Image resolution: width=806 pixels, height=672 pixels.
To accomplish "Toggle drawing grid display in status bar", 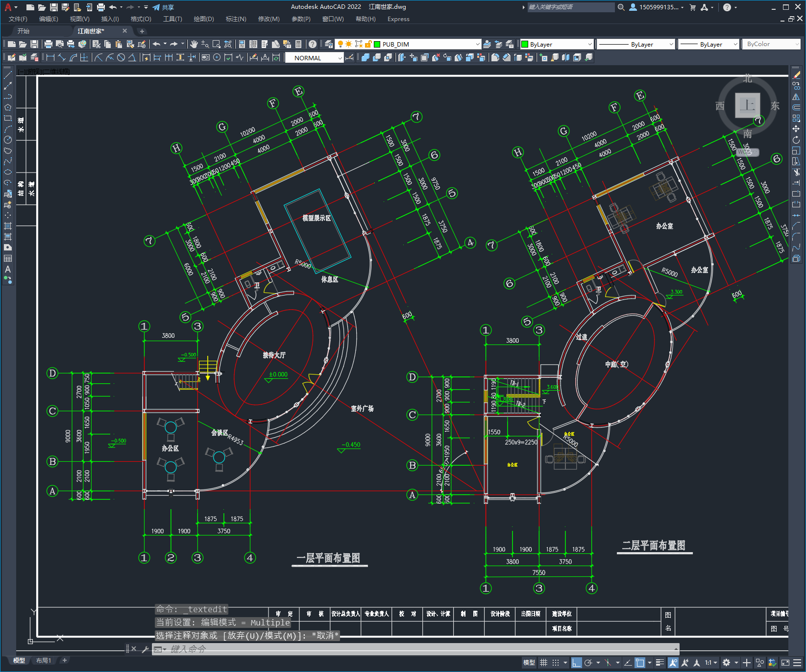I will click(x=543, y=663).
